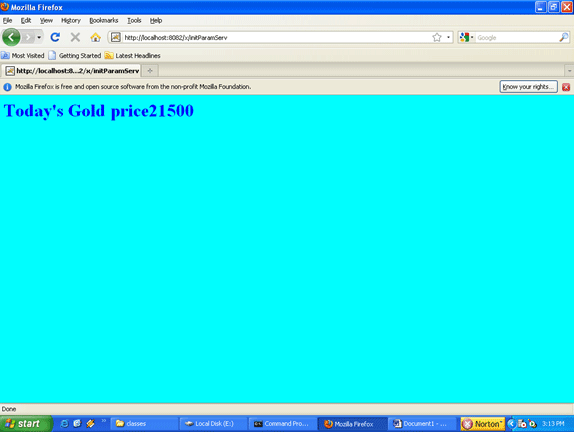Switch to Mozilla Firefox taskbar button
577x433 pixels.
(352, 424)
